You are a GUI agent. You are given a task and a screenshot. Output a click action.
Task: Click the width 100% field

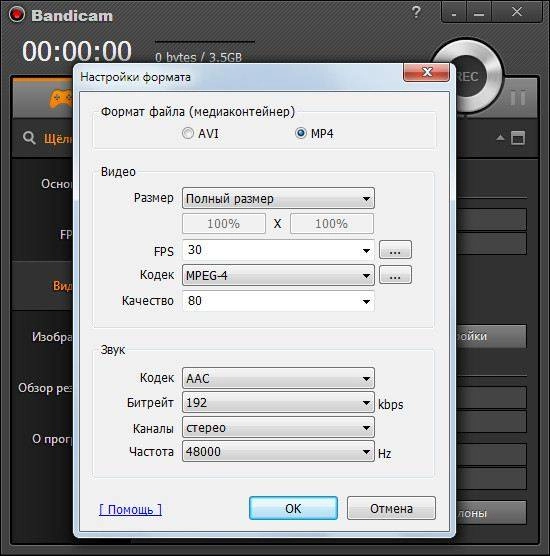[224, 224]
